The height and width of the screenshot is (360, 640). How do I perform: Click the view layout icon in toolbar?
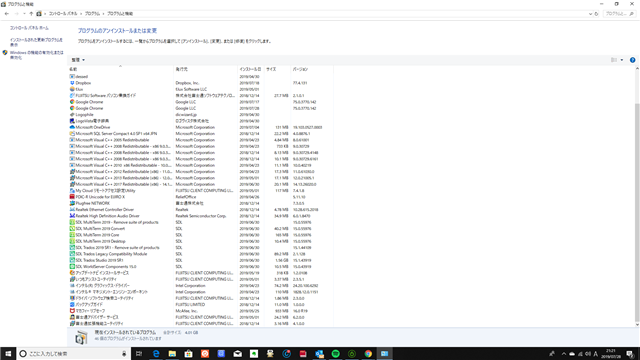pyautogui.click(x=614, y=60)
